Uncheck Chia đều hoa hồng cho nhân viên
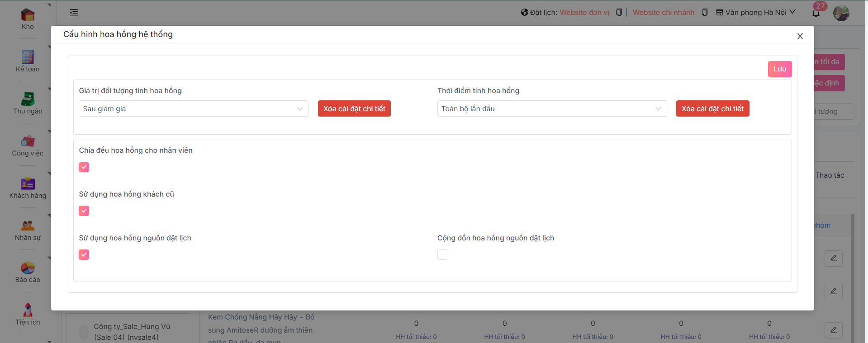The width and height of the screenshot is (868, 343). (x=84, y=167)
